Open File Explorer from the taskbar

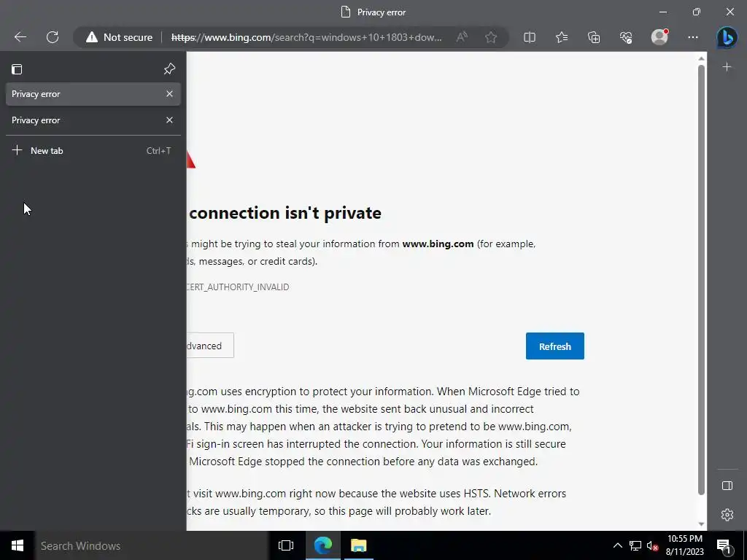coord(359,545)
